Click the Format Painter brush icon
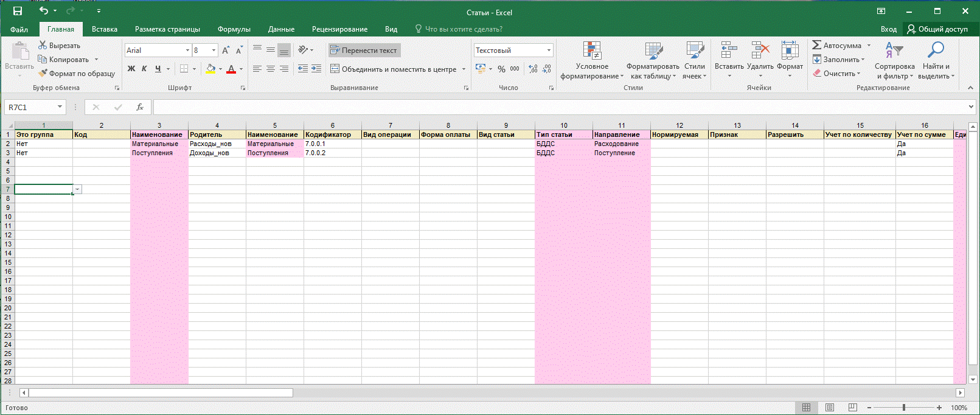This screenshot has height=415, width=980. click(43, 74)
